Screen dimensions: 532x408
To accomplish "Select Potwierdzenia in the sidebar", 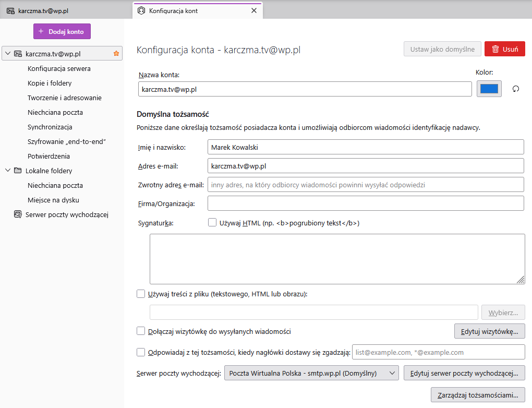I will [x=49, y=156].
